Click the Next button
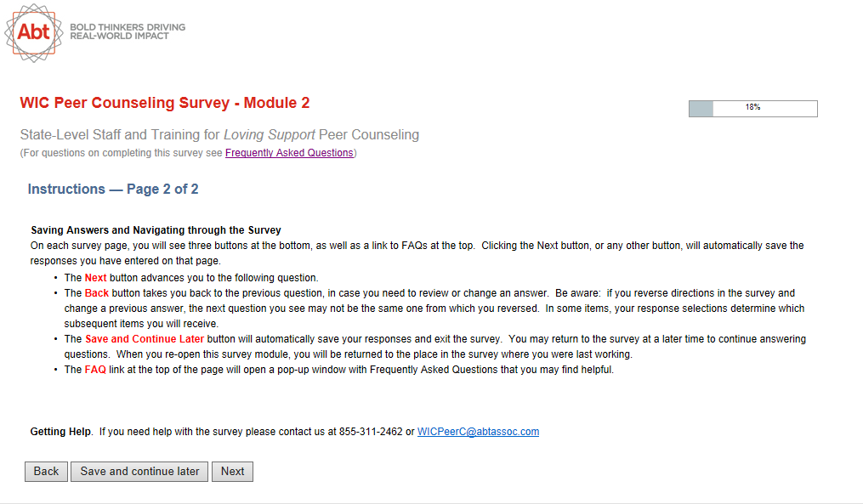Image resolution: width=863 pixels, height=504 pixels. coord(232,472)
